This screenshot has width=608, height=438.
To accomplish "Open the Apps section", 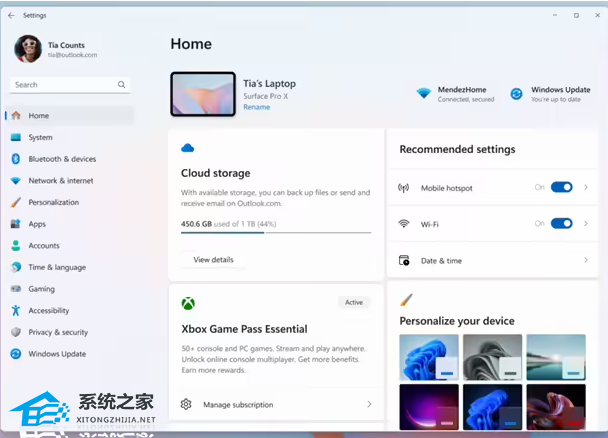I will coord(70,224).
